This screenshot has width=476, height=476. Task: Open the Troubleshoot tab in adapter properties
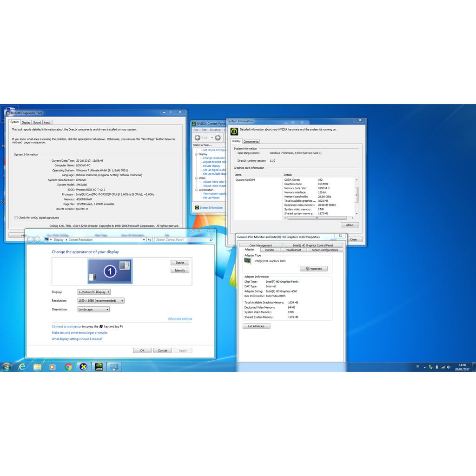click(293, 250)
